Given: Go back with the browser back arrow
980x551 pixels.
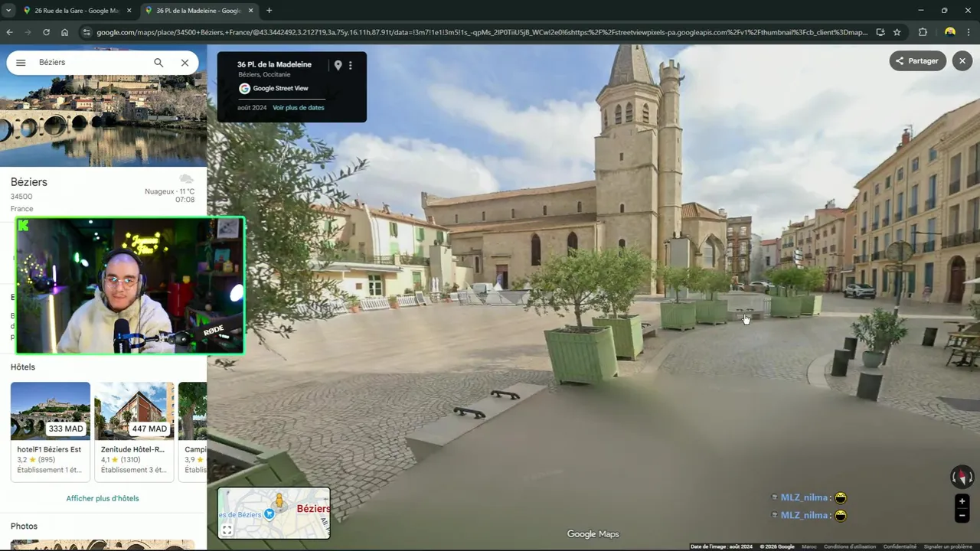Looking at the screenshot, I should [9, 32].
